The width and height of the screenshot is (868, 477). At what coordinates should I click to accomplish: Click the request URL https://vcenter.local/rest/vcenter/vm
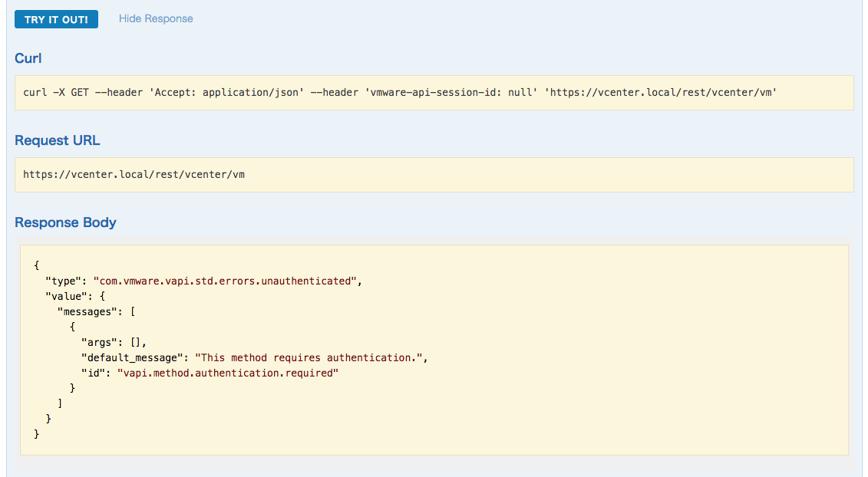[x=135, y=174]
